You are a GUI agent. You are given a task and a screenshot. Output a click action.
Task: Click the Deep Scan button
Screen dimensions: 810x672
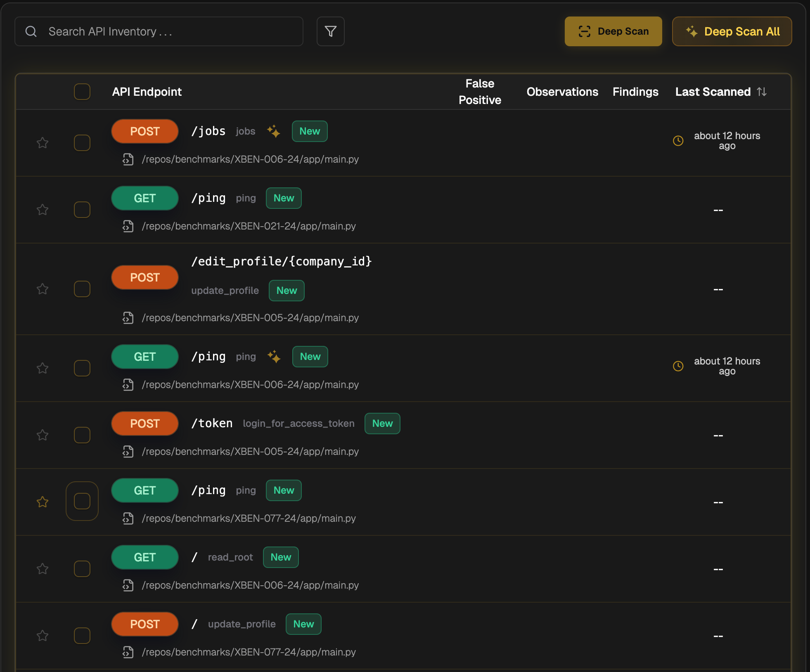[x=613, y=31]
